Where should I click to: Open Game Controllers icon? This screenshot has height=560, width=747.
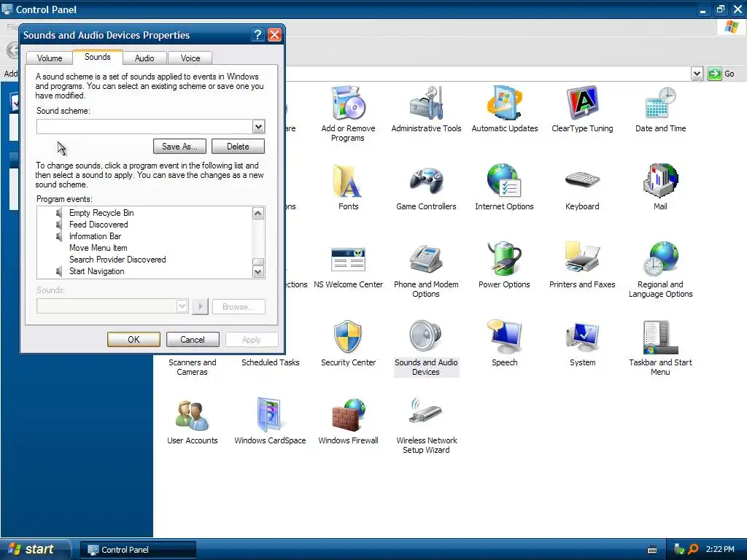426,182
